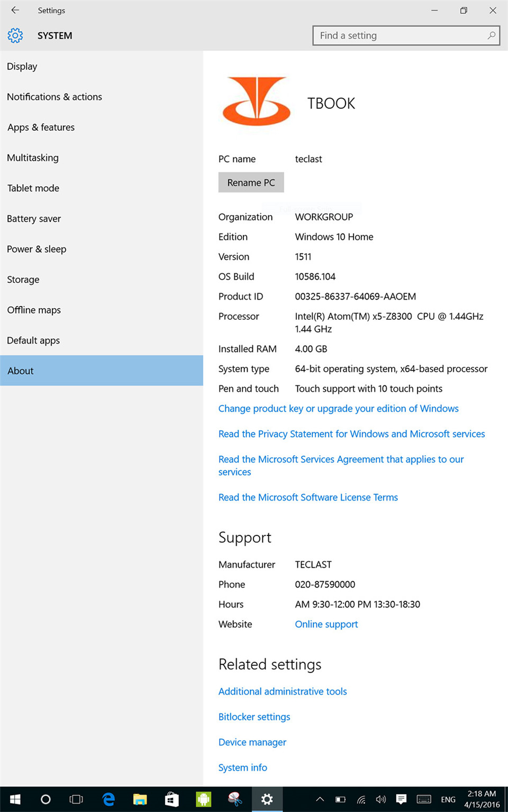Open Bitlocker settings link
The width and height of the screenshot is (508, 812).
(x=255, y=717)
